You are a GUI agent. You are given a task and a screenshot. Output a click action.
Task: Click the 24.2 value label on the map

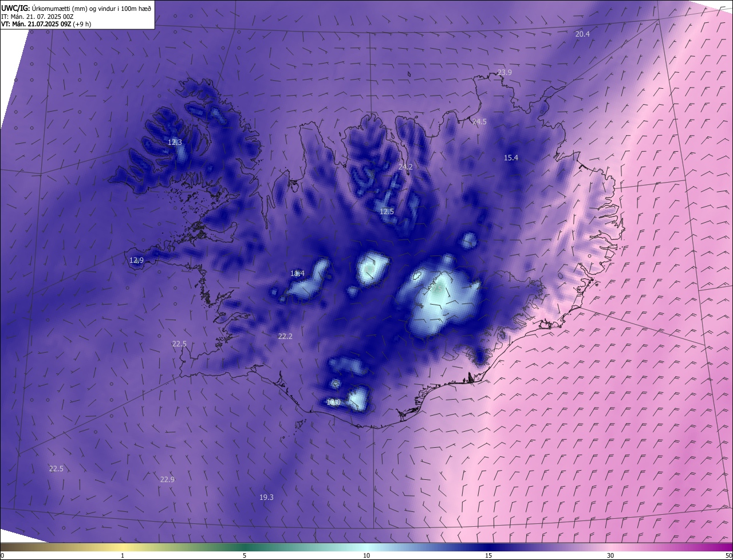click(405, 167)
